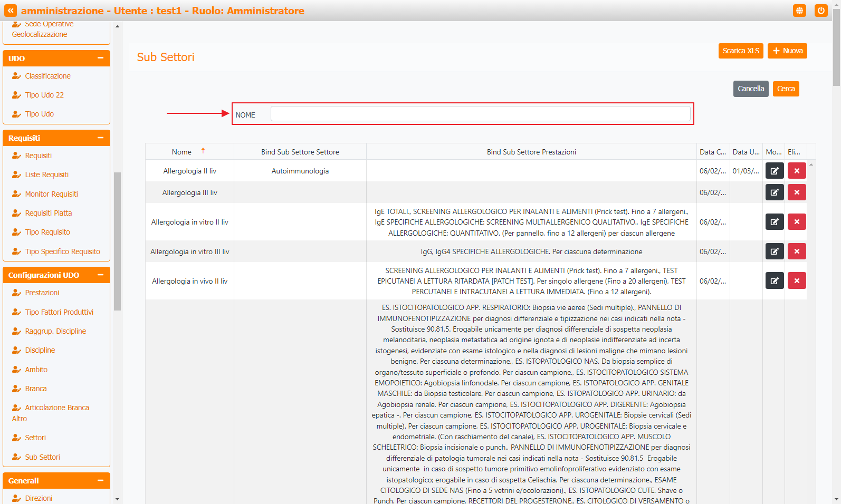Image resolution: width=841 pixels, height=504 pixels.
Task: Delete the Allergologia in vivo II liv row
Action: [796, 281]
